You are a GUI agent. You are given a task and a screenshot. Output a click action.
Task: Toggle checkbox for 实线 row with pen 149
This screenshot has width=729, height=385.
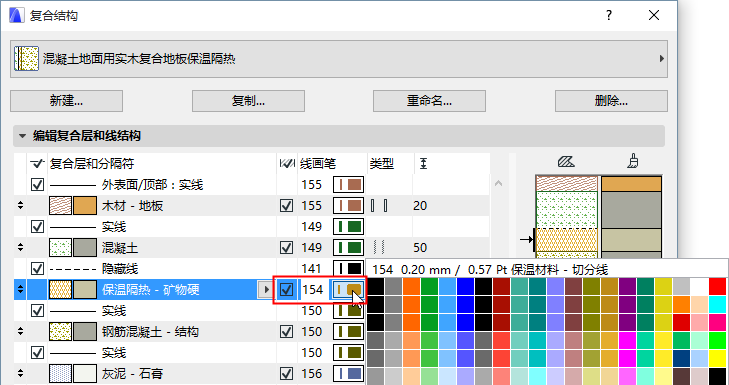[x=37, y=227]
